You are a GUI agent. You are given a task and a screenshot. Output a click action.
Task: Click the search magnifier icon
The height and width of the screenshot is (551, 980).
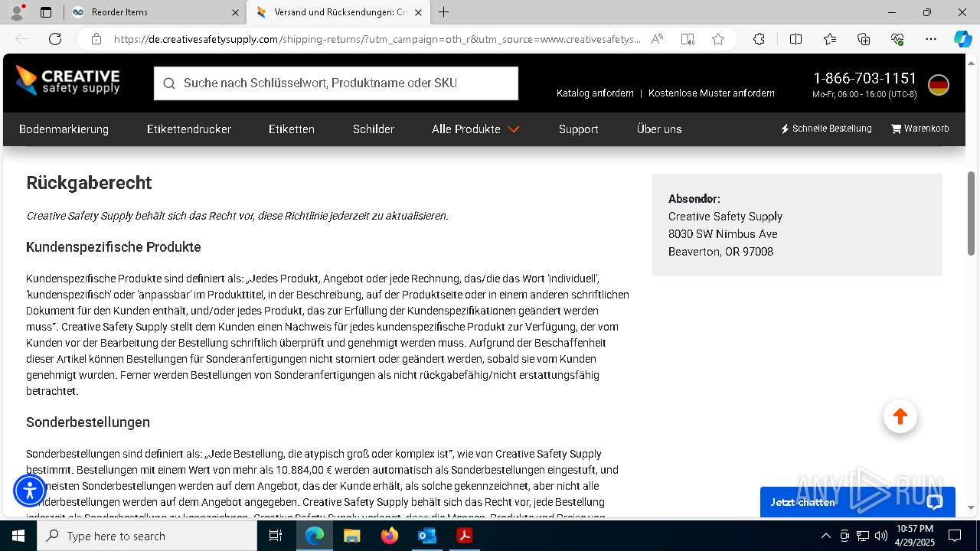(169, 83)
